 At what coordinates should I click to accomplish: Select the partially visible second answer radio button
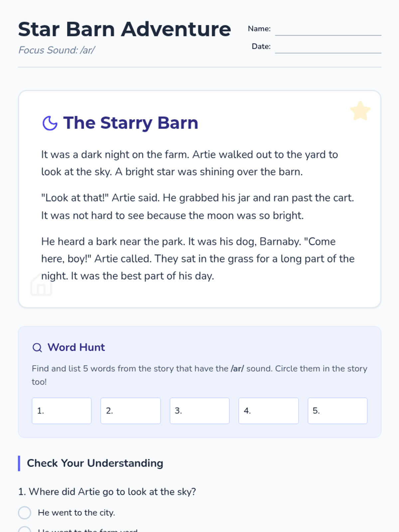point(25,530)
